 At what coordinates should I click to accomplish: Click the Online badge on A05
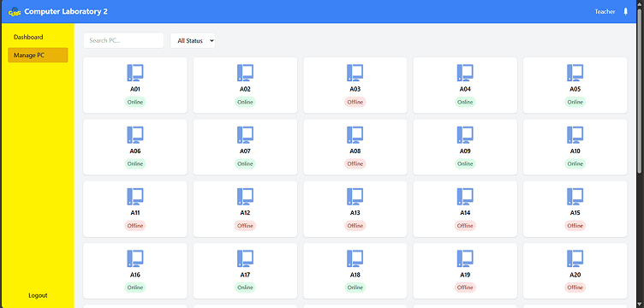point(575,102)
